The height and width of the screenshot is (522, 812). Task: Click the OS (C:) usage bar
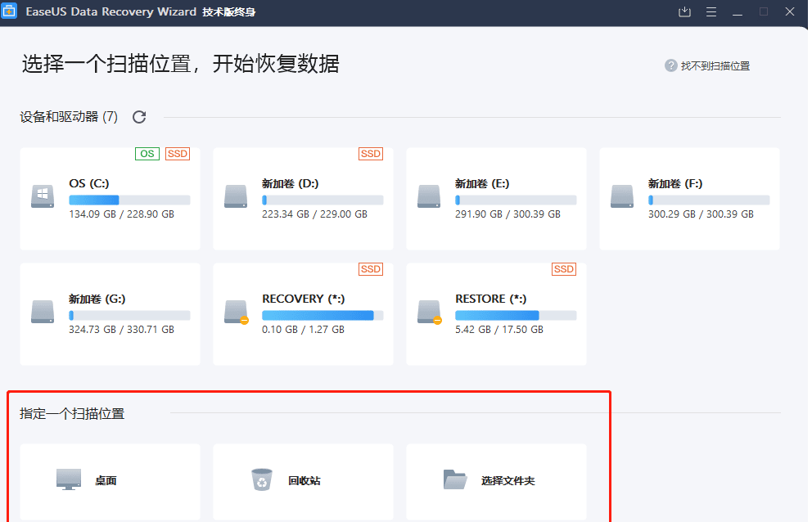tap(129, 200)
